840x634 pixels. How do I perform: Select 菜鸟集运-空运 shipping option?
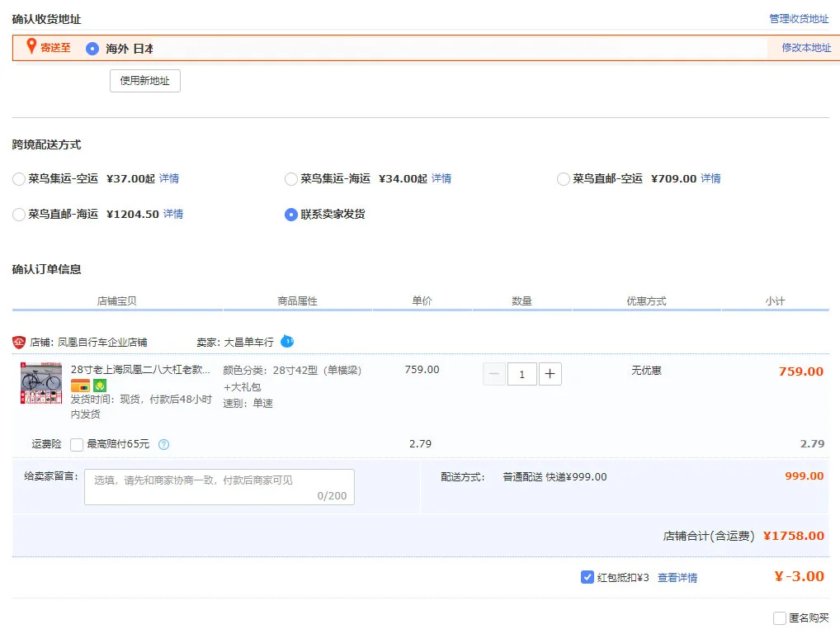[x=19, y=178]
